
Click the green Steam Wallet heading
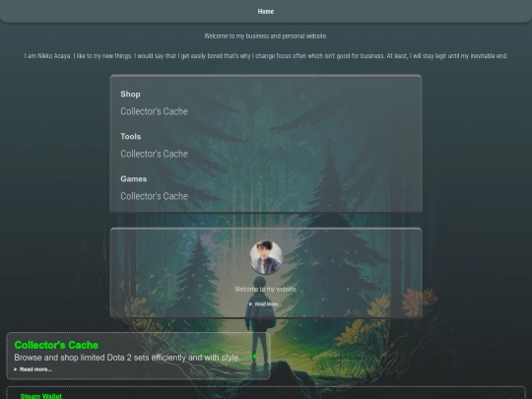click(x=41, y=396)
